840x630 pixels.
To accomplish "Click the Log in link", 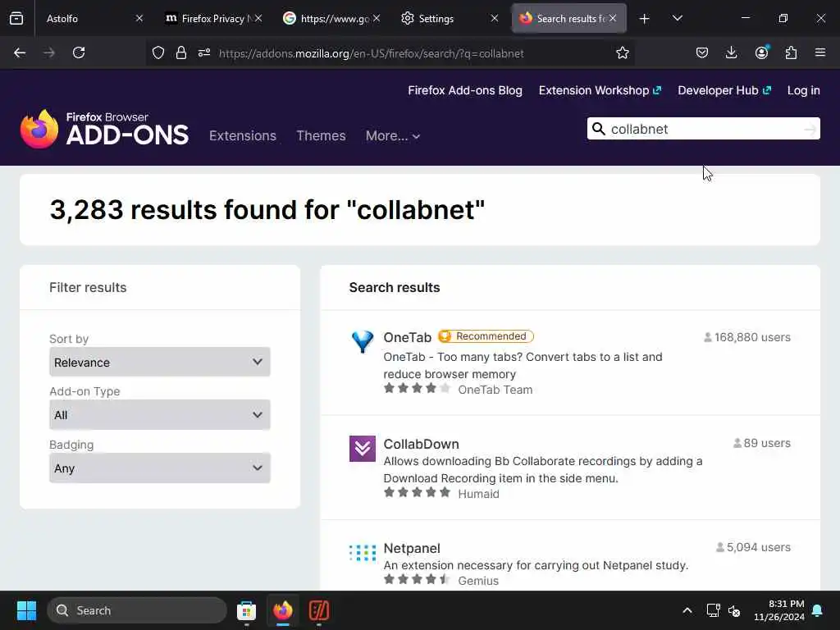I will (804, 90).
